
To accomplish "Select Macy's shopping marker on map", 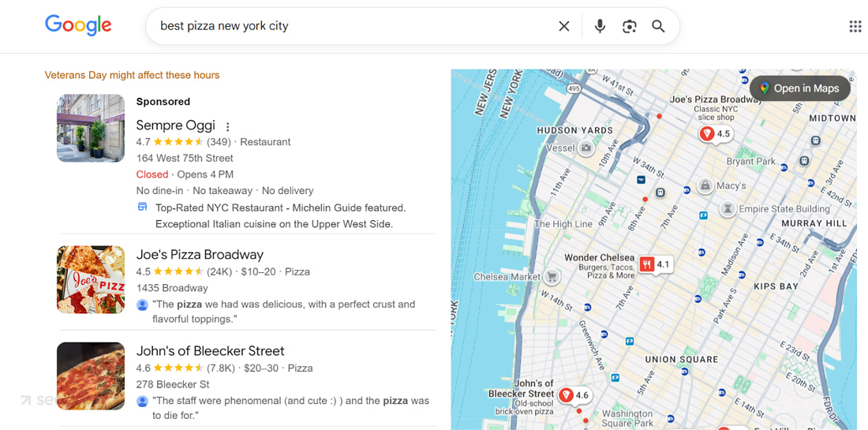I will [705, 185].
